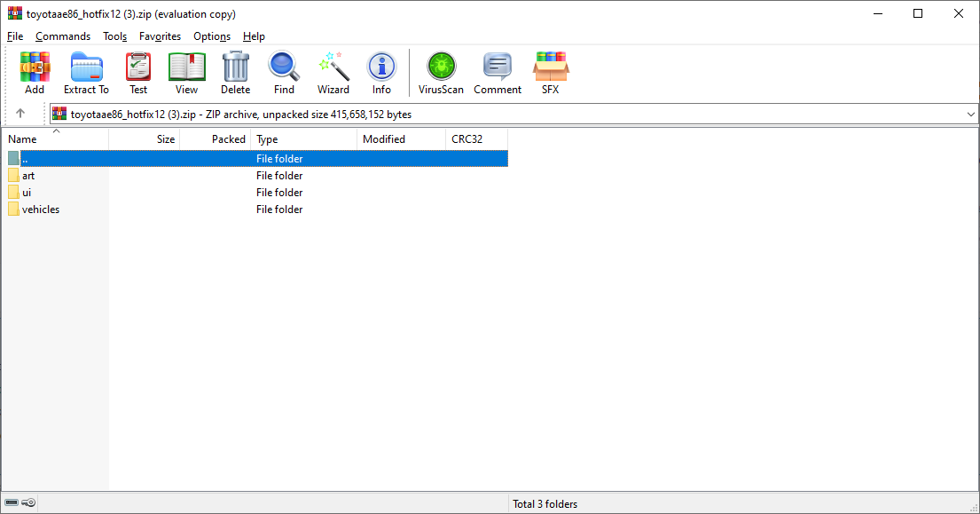Click the Add toolbar icon
Image resolution: width=980 pixels, height=514 pixels.
tap(35, 67)
